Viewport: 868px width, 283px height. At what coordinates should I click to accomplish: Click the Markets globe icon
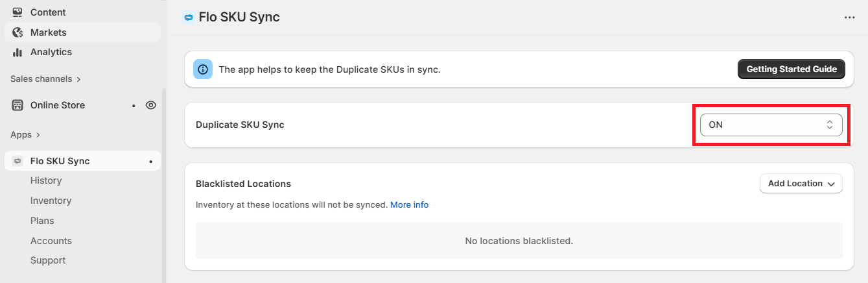coord(18,32)
